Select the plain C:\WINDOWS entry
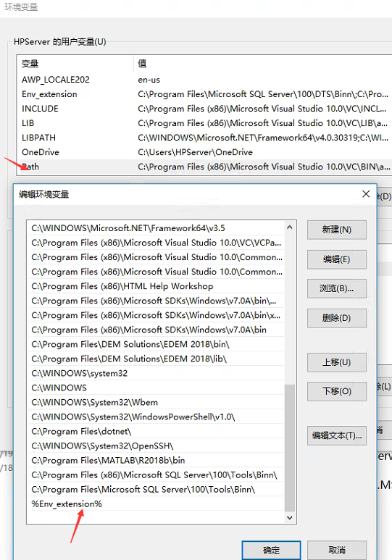This screenshot has height=560, width=392. (x=157, y=388)
